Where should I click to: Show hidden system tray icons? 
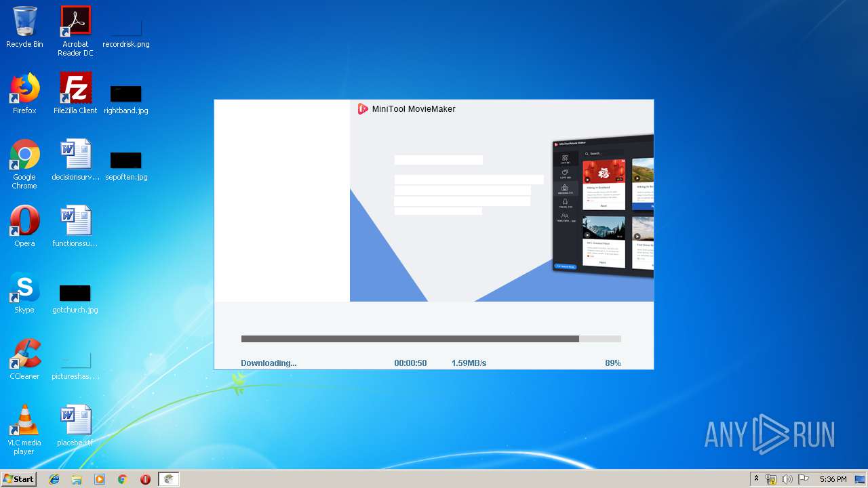[756, 479]
